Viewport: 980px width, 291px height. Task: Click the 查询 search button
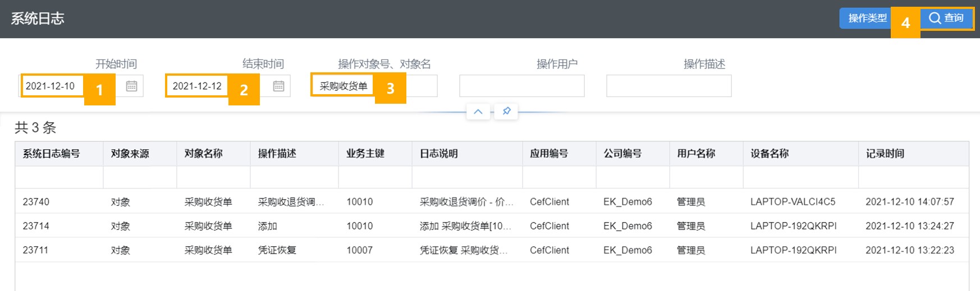946,18
